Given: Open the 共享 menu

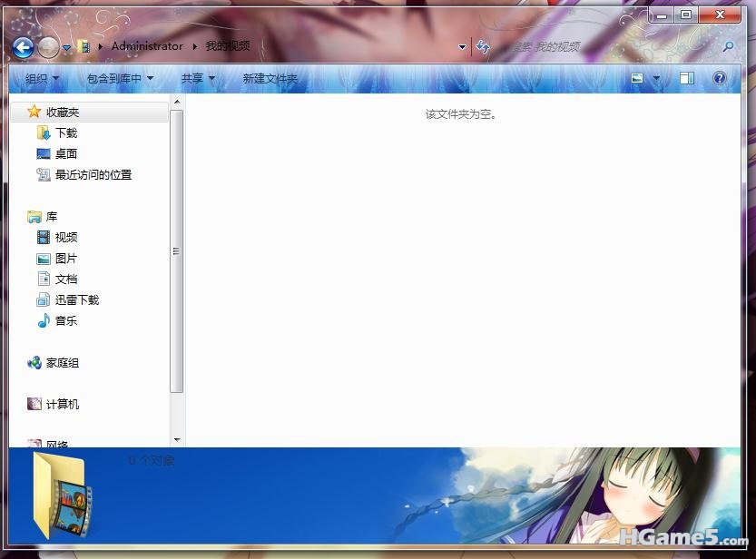Looking at the screenshot, I should click(198, 78).
